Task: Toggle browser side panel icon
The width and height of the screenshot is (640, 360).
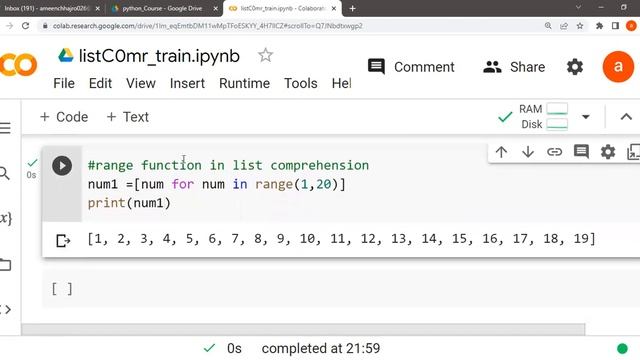Action: click(x=615, y=26)
